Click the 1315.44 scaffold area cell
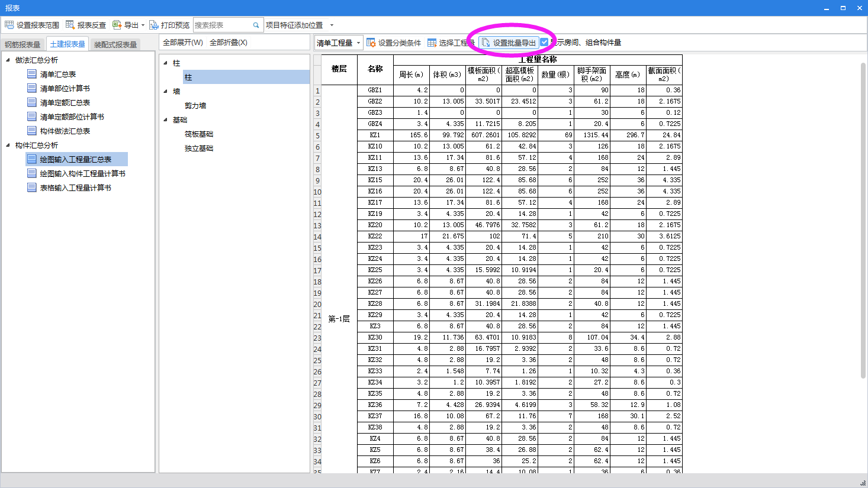Screen dimensions: 868x488 tap(592, 135)
